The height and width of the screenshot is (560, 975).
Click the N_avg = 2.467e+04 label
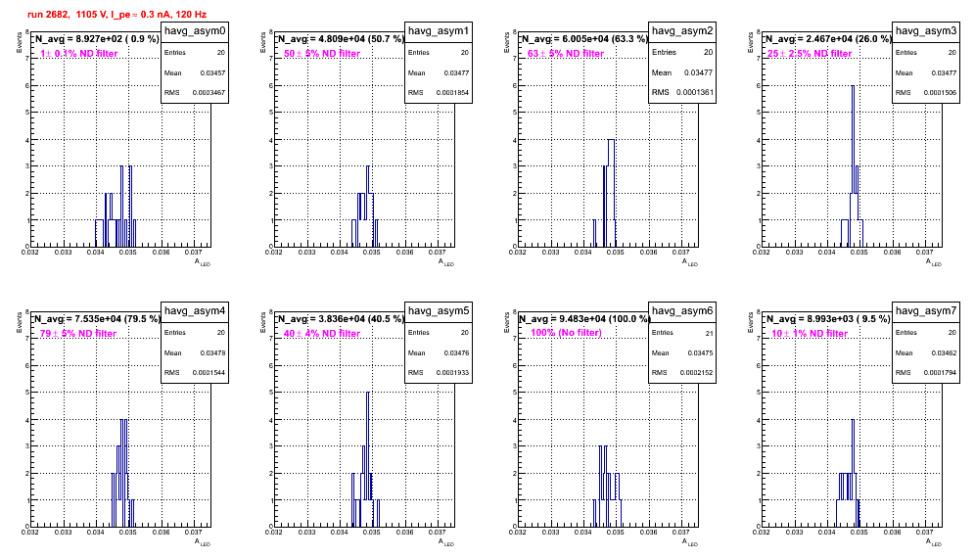[828, 38]
